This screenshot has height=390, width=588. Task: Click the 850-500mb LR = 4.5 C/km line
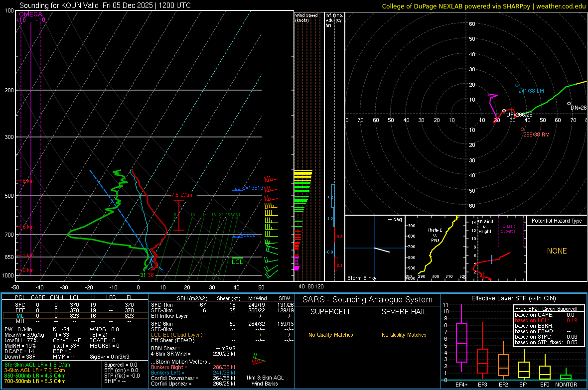coord(35,376)
